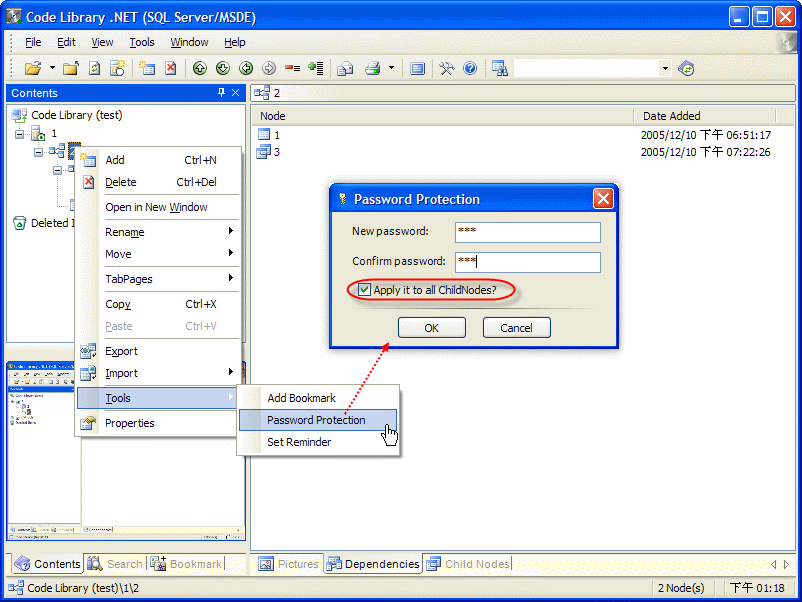Click the preview thumbnail in the lower left panel
This screenshot has width=802, height=602.
pos(126,451)
